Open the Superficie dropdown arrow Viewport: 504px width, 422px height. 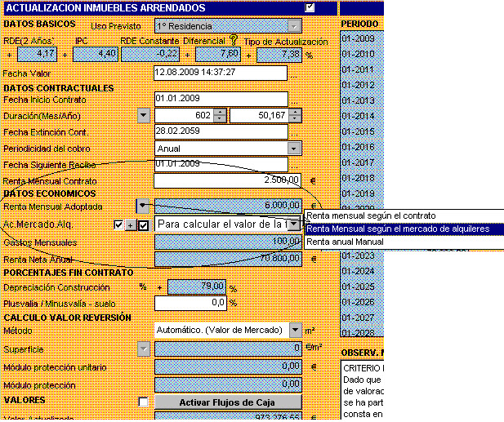tap(144, 349)
